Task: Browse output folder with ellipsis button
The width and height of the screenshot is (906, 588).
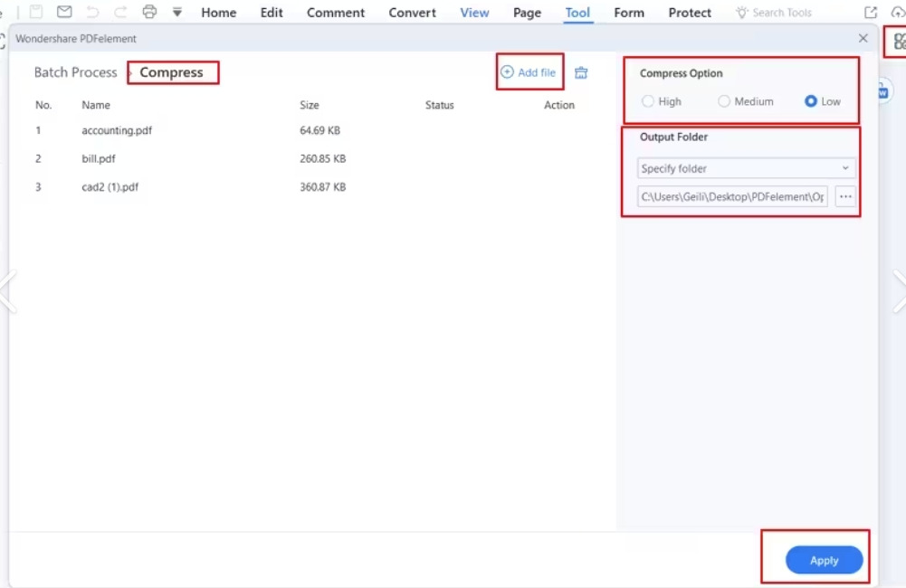Action: (845, 196)
